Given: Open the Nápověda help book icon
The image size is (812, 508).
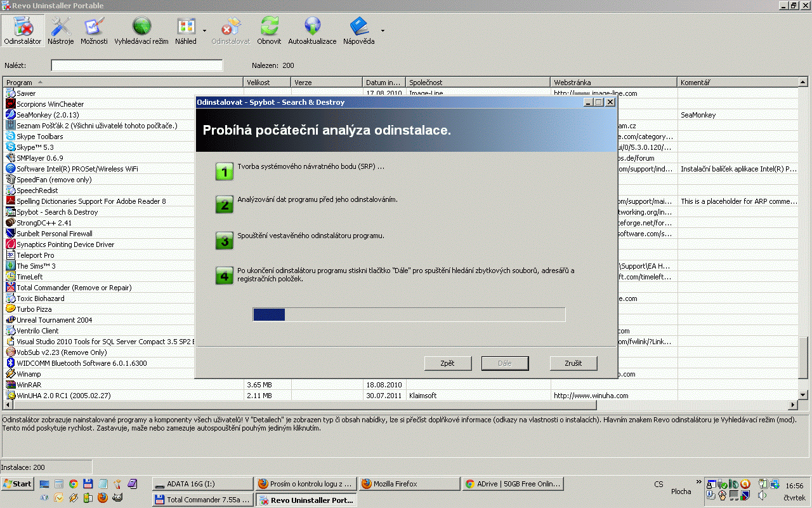Looking at the screenshot, I should point(359,30).
